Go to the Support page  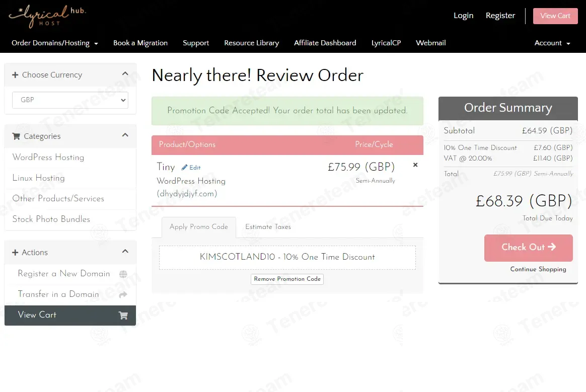(x=196, y=43)
